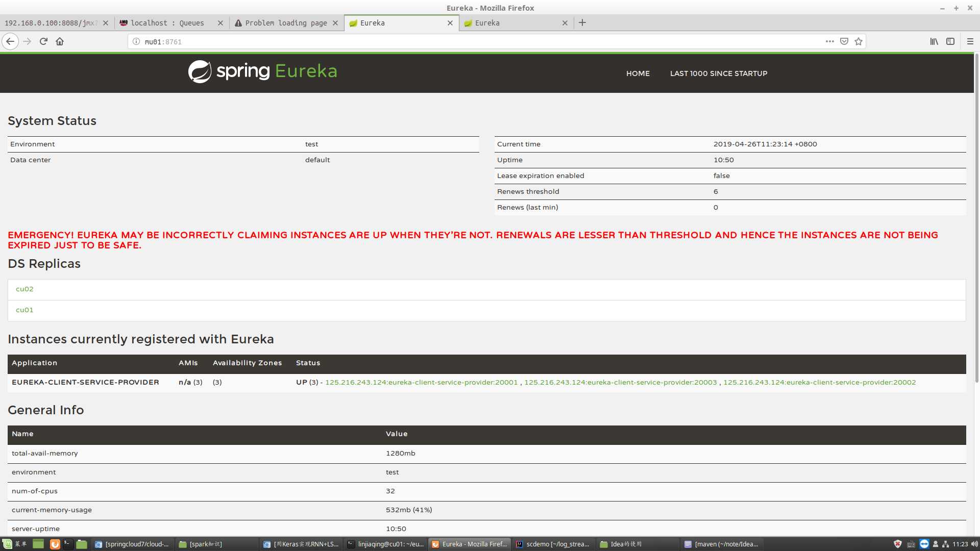Switch to Keras RNN+LS window in taskbar
The height and width of the screenshot is (551, 980).
(x=301, y=544)
